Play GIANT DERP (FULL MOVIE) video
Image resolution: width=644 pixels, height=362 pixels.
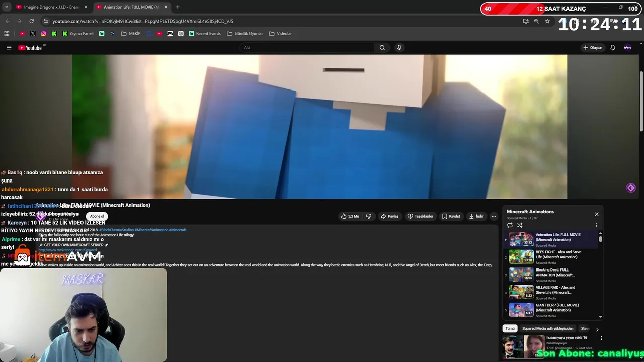[x=550, y=310]
